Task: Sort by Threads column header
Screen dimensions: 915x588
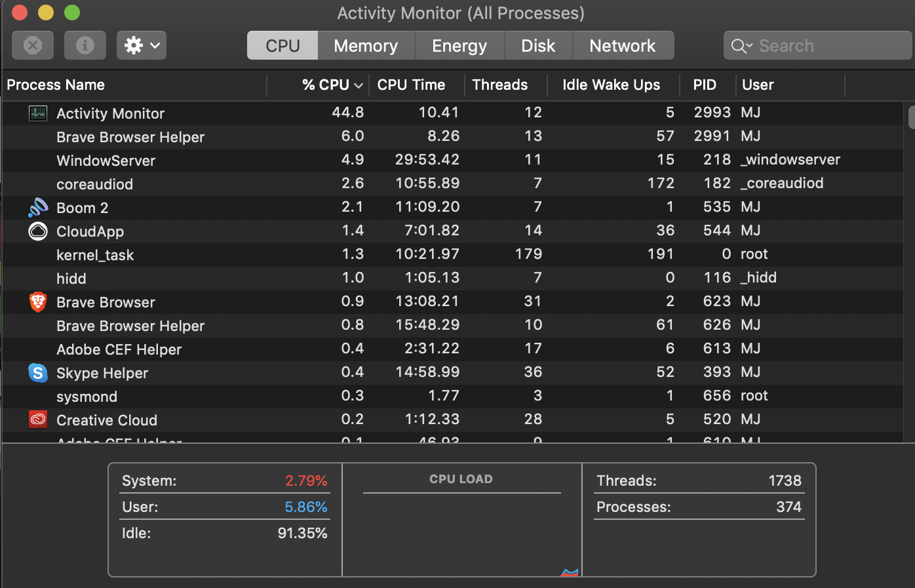Action: pos(505,85)
